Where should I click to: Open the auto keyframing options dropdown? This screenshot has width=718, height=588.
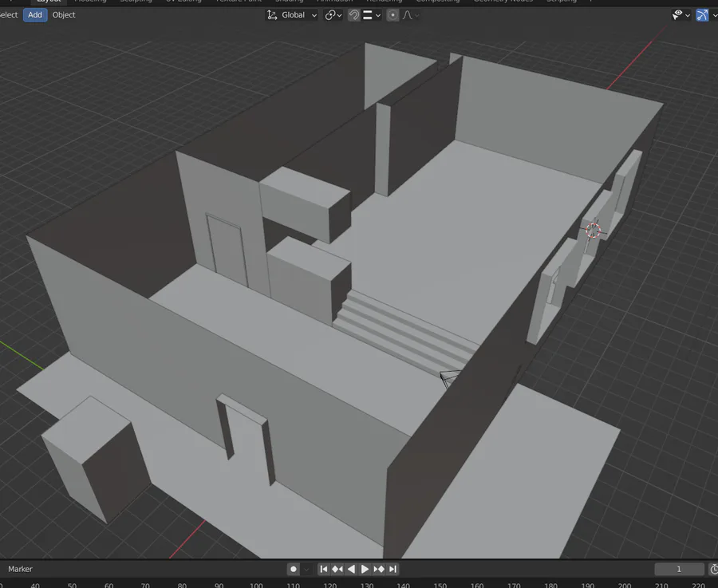[x=307, y=569]
